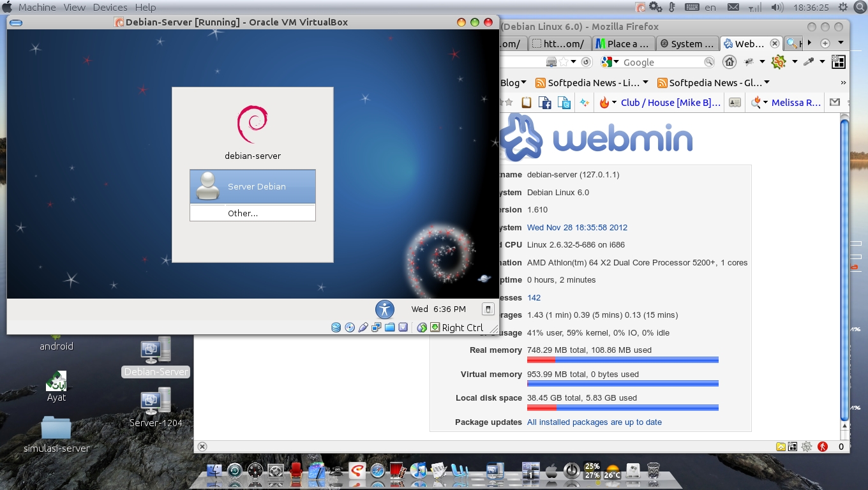Click the power button on the Debian login panel

(x=488, y=309)
